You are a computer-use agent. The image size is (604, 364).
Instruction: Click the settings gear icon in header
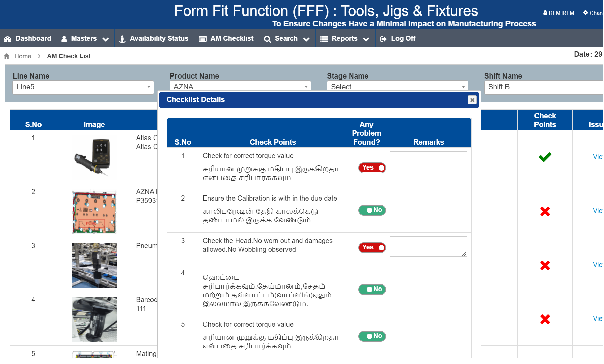pos(585,13)
